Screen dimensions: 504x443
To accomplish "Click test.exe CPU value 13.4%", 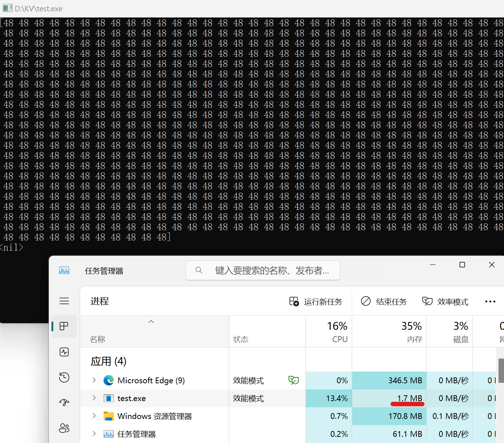I will pos(337,398).
